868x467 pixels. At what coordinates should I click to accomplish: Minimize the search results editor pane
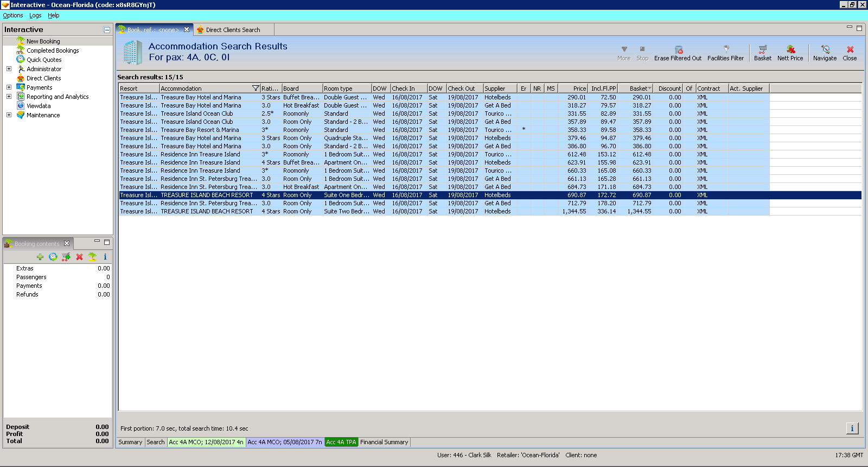click(x=850, y=27)
